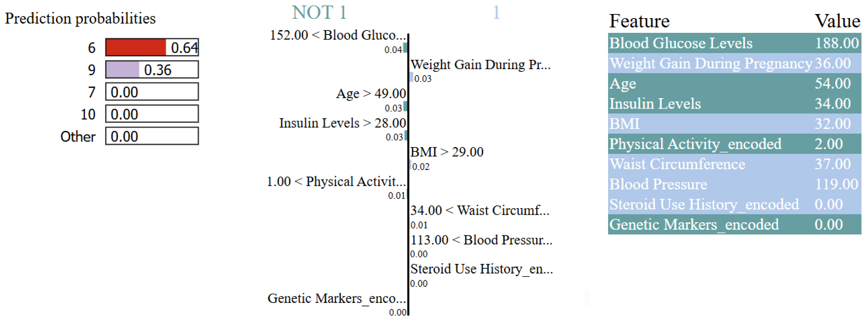
Task: Click the purple probability bar for class 9
Action: [x=123, y=70]
